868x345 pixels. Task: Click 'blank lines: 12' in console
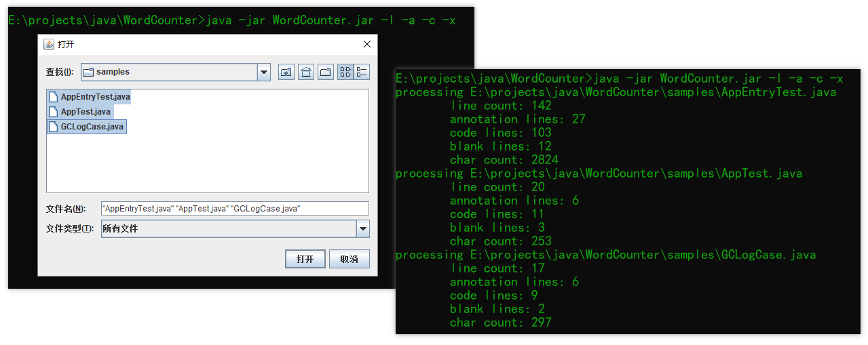(x=501, y=146)
